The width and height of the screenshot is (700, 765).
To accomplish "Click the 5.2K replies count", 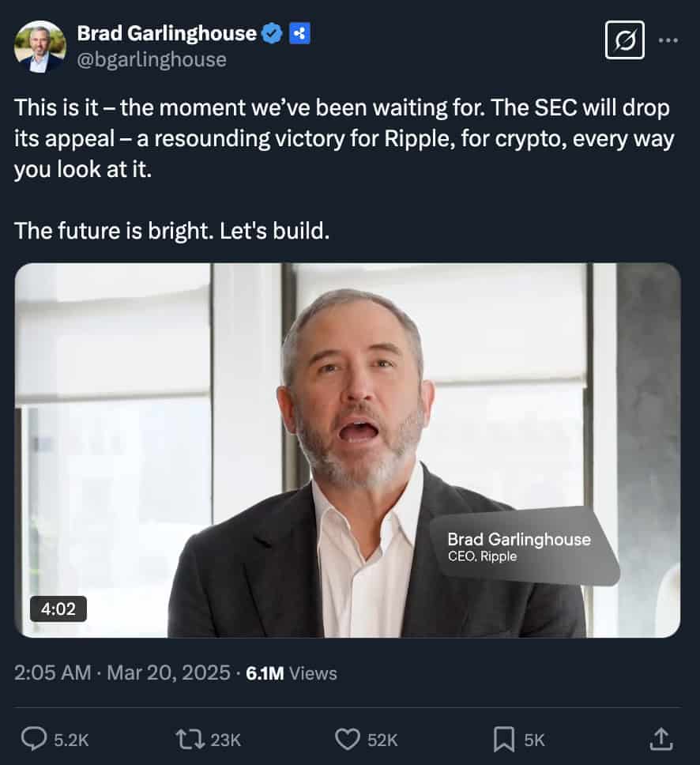I will [x=71, y=740].
